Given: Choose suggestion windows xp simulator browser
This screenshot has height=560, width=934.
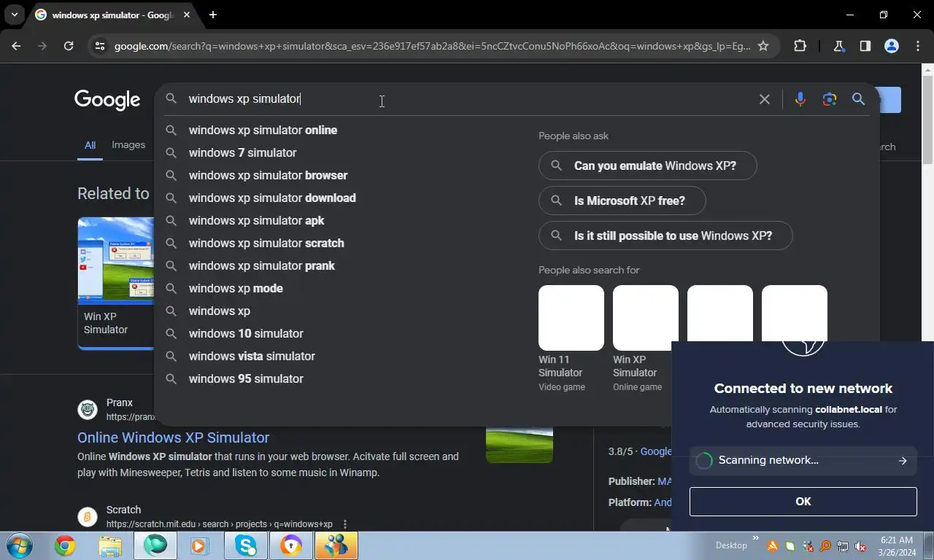Looking at the screenshot, I should pyautogui.click(x=268, y=175).
